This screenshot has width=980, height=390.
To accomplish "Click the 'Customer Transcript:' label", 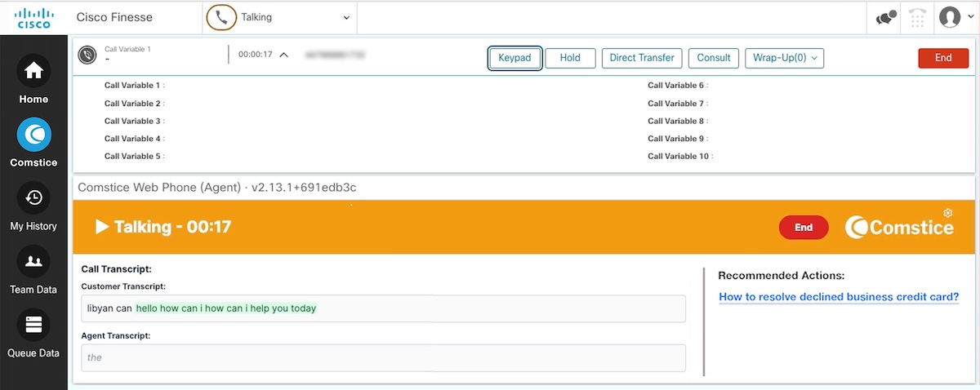I will click(x=123, y=286).
